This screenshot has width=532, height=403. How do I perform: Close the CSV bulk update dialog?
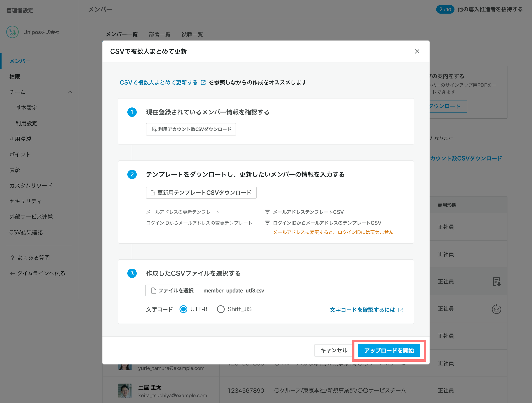tap(417, 51)
